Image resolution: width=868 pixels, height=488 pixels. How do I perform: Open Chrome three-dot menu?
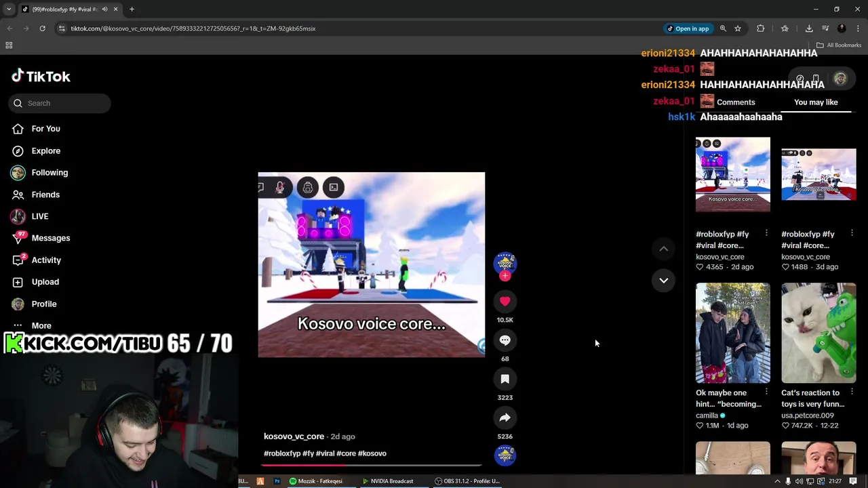pos(858,28)
